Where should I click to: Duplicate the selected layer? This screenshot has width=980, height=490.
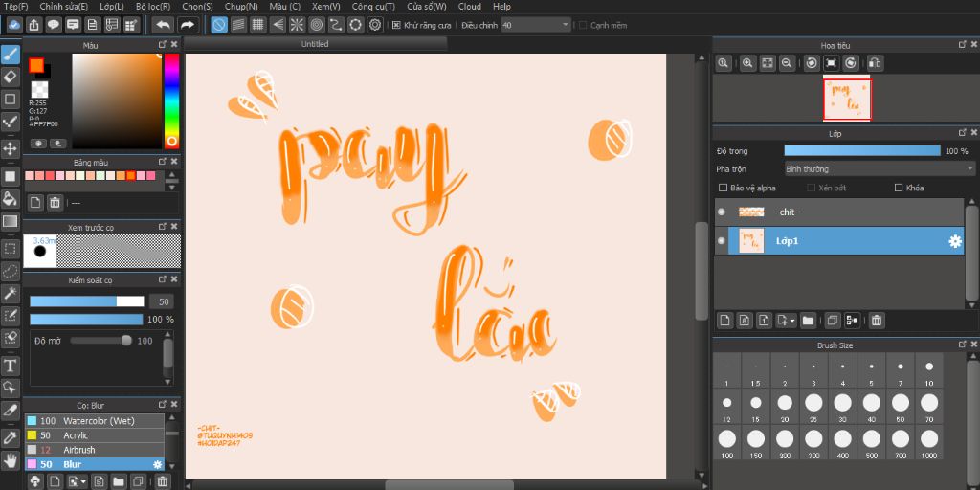[832, 321]
